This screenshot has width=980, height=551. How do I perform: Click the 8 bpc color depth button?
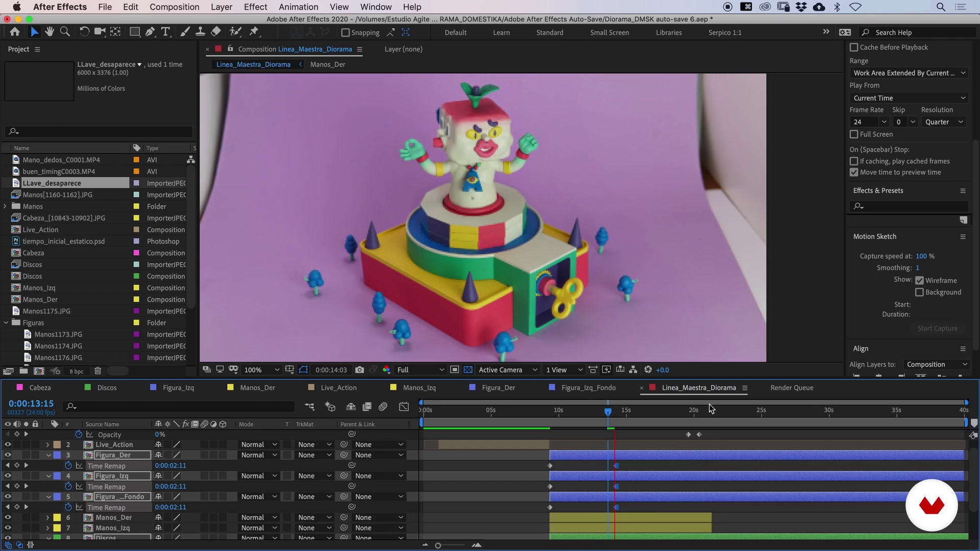tap(77, 371)
